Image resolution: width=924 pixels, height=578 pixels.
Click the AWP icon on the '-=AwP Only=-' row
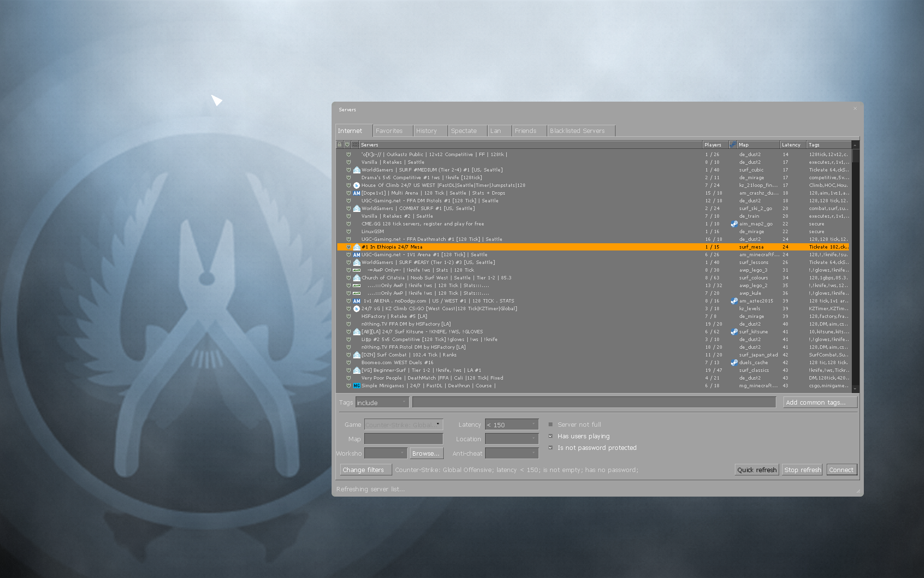pos(356,270)
